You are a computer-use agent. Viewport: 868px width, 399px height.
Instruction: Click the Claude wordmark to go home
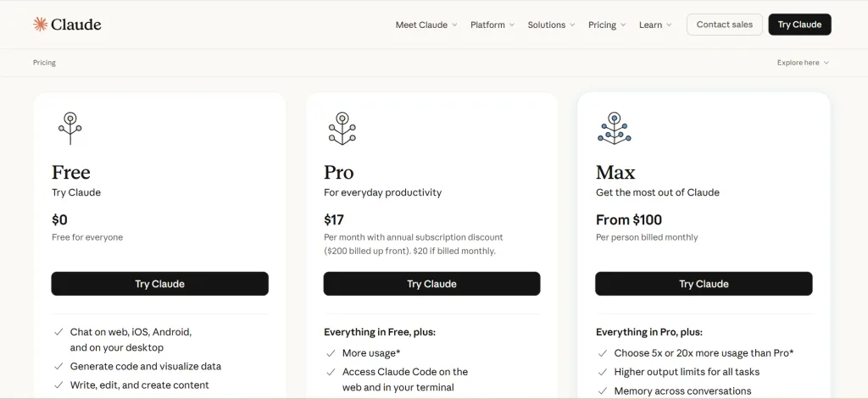click(x=75, y=25)
